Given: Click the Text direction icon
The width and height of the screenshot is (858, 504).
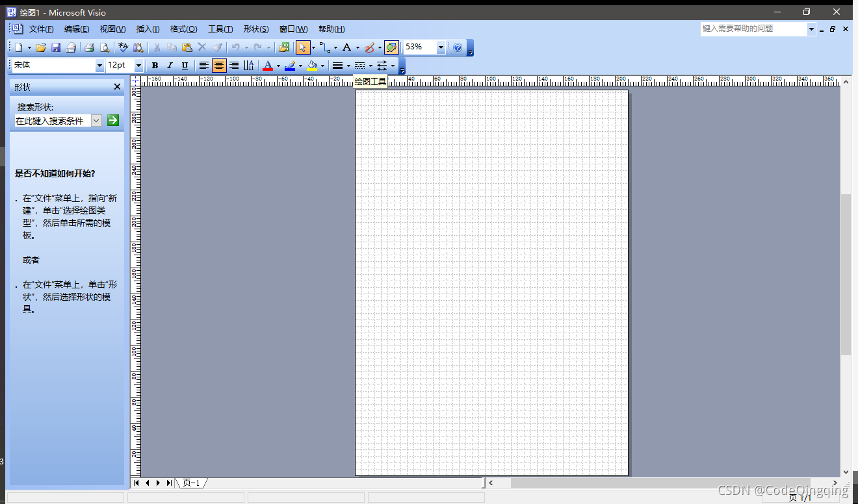Looking at the screenshot, I should (x=249, y=66).
